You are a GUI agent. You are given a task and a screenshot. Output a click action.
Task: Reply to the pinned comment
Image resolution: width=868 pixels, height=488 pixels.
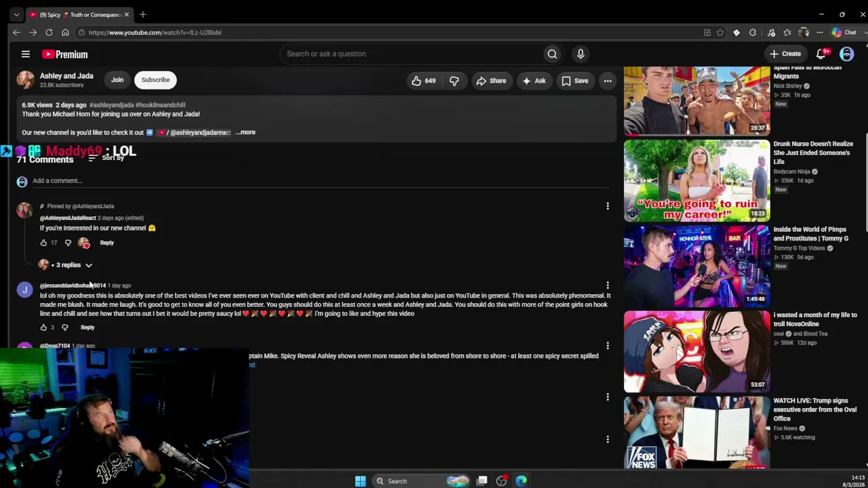point(106,243)
